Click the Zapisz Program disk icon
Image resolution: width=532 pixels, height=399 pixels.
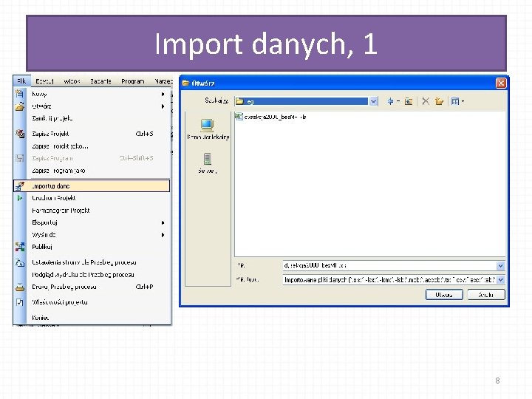pos(20,158)
